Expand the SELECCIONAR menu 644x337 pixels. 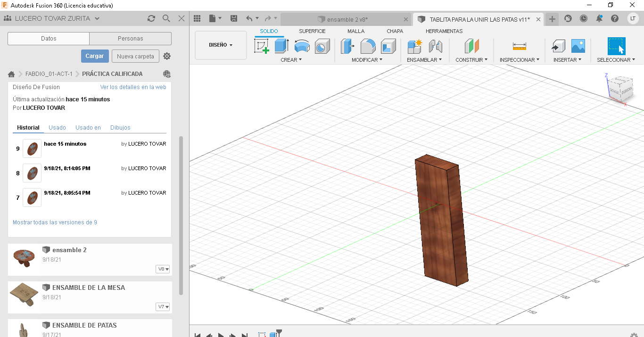point(616,60)
